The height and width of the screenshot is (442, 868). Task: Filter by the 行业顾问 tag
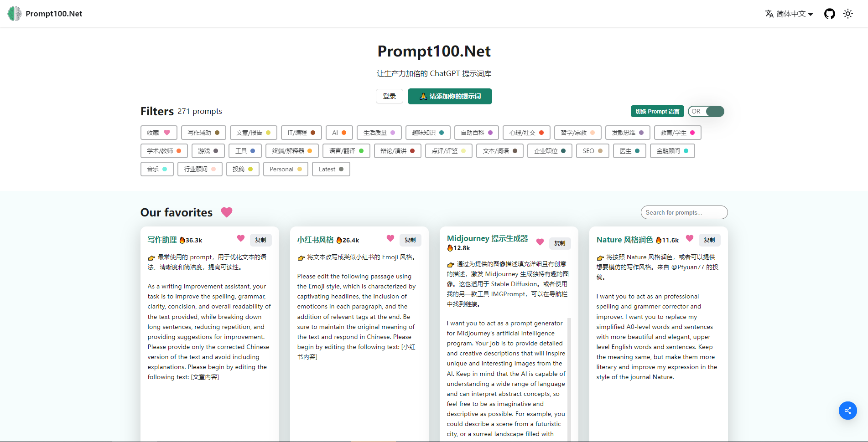pyautogui.click(x=200, y=169)
